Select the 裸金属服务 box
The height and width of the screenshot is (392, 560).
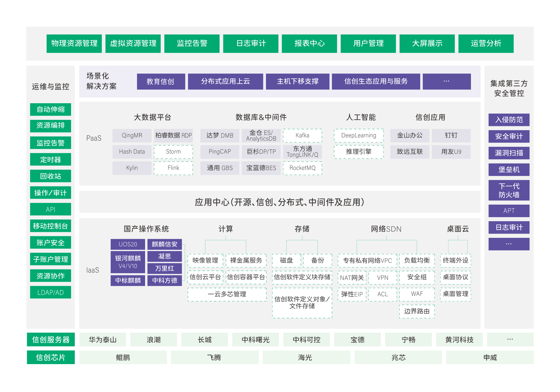coord(246,261)
